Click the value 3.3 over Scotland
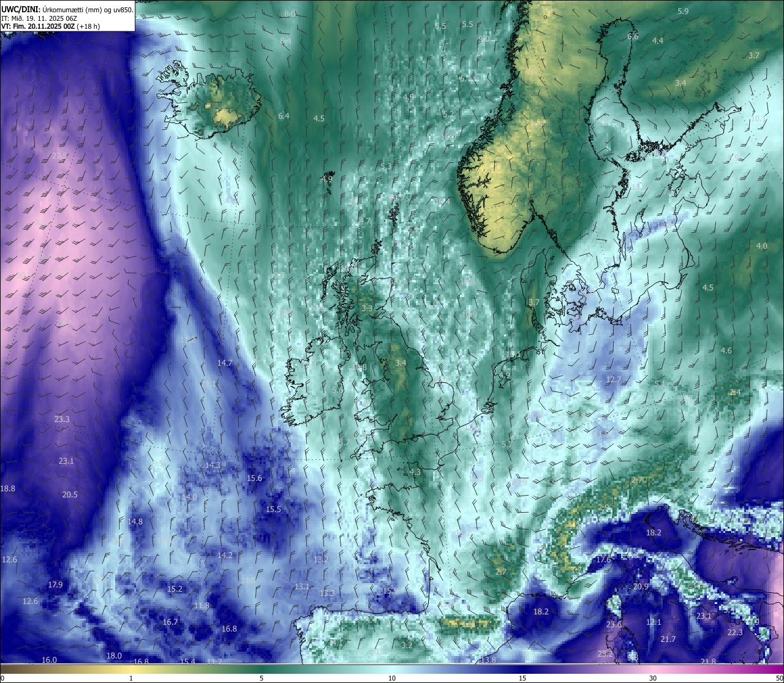This screenshot has height=683, width=784. click(367, 308)
